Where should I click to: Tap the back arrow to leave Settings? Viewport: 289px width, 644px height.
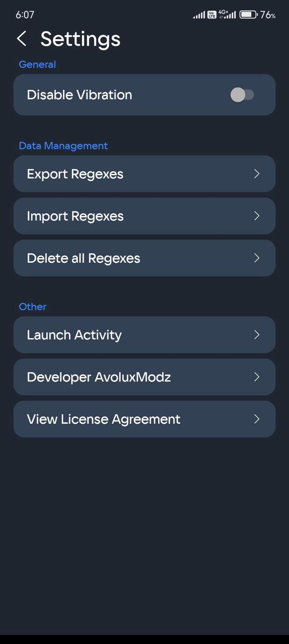pos(21,39)
